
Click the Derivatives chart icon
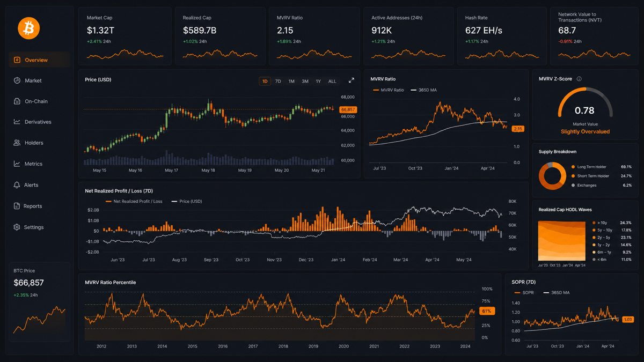[x=17, y=122]
